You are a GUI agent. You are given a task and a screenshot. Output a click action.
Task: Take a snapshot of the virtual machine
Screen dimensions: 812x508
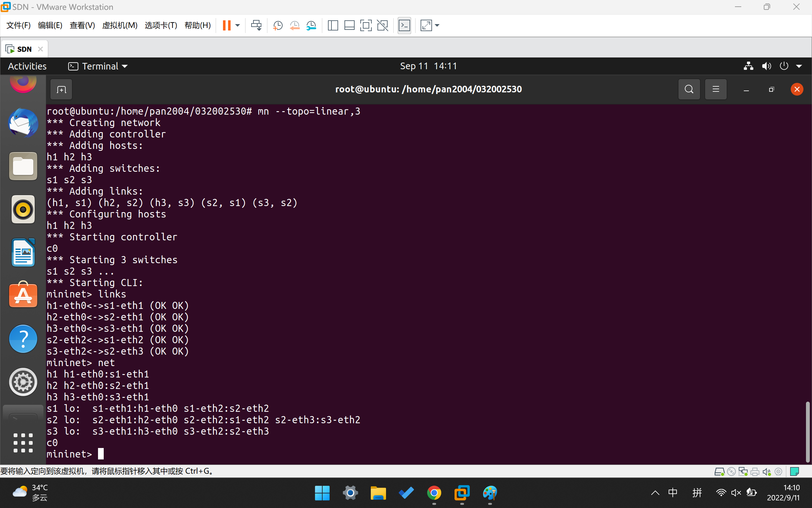coord(278,25)
